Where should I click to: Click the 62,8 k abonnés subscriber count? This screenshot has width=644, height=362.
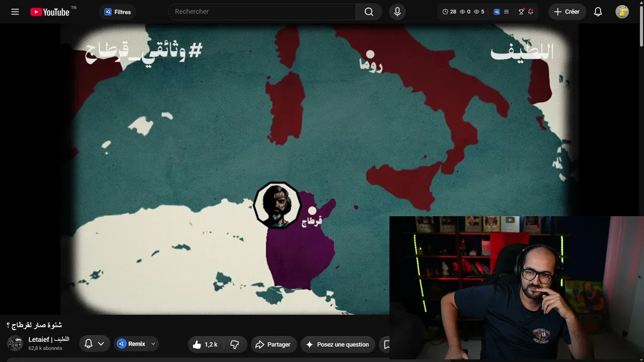tap(45, 348)
